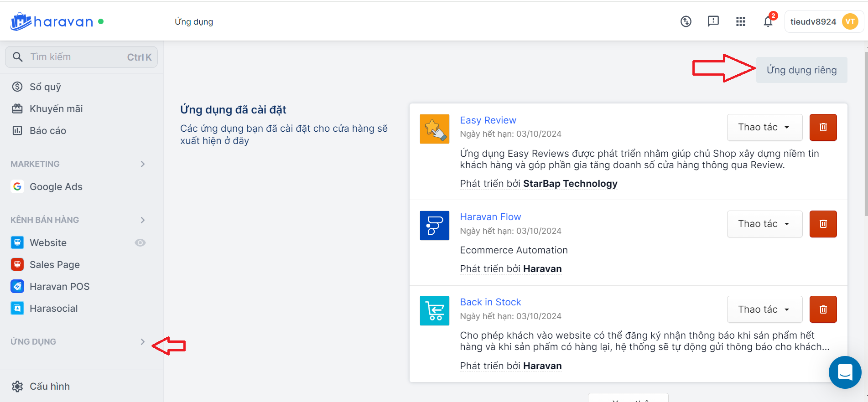Image resolution: width=868 pixels, height=402 pixels.
Task: Open Thao tác dropdown for Back in Stock
Action: pos(765,309)
